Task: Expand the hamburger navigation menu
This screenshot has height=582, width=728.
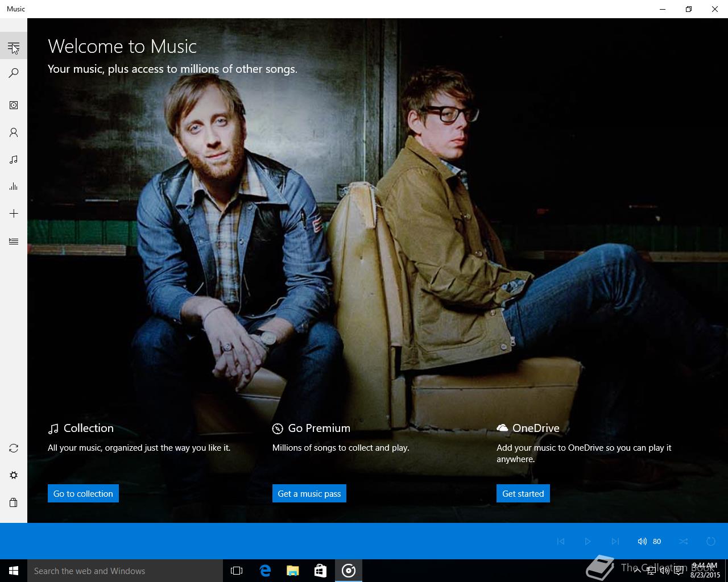Action: click(14, 47)
